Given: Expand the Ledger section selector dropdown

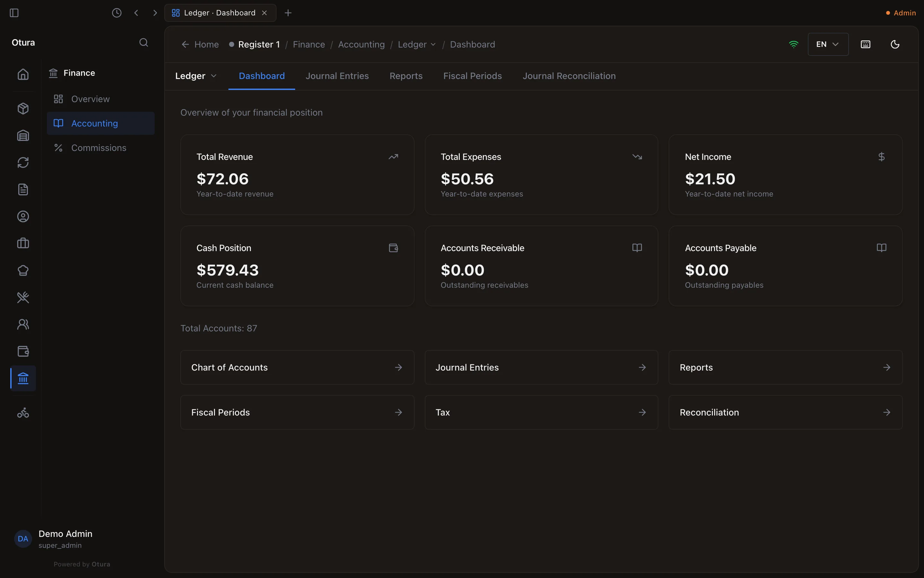Looking at the screenshot, I should point(196,76).
